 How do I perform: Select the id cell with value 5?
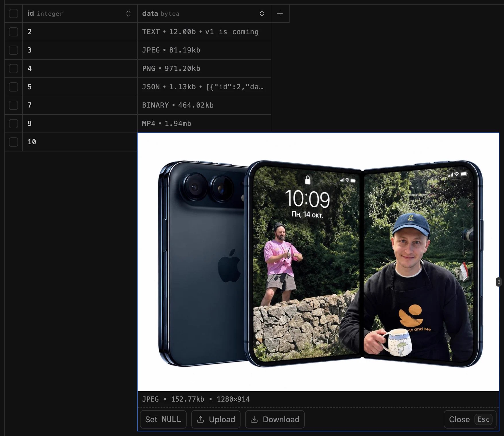point(80,87)
